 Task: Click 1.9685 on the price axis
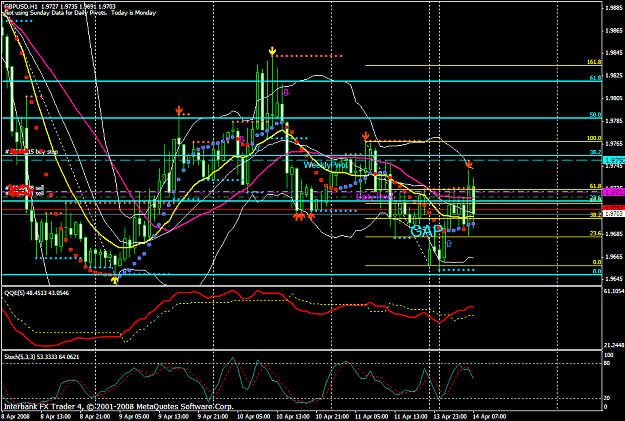pyautogui.click(x=614, y=234)
